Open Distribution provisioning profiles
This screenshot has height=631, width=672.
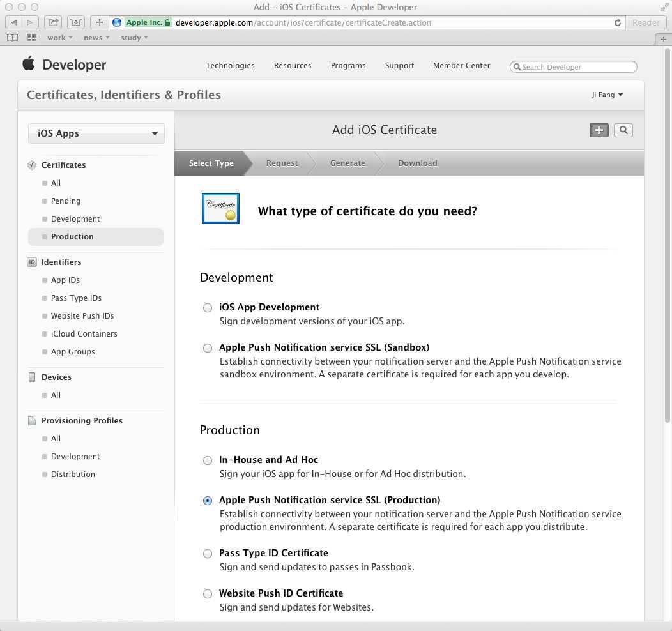coord(73,475)
